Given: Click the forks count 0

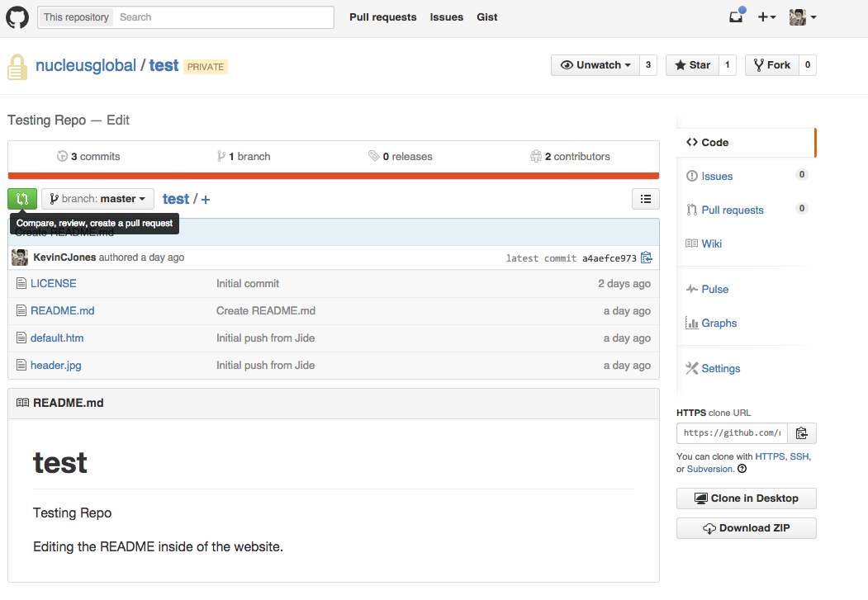Looking at the screenshot, I should coord(808,64).
